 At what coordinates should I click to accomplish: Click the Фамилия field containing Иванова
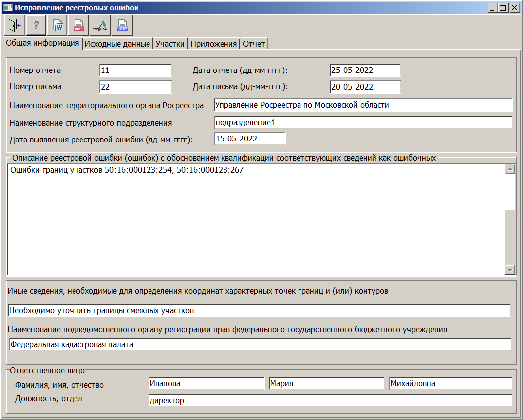[x=206, y=383]
